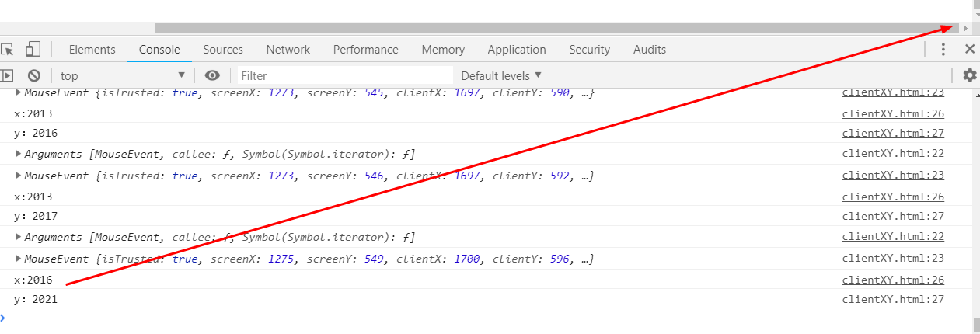Open the Performance tab

click(x=366, y=50)
